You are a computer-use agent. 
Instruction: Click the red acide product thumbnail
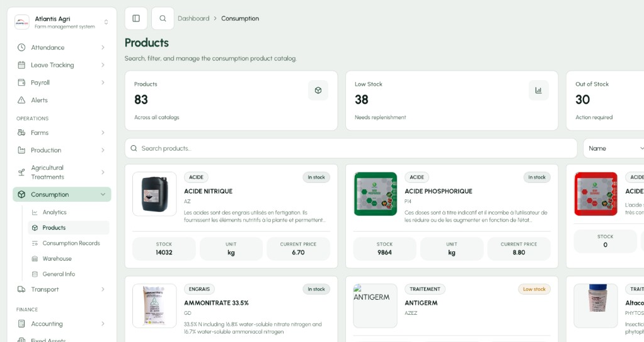(x=596, y=194)
